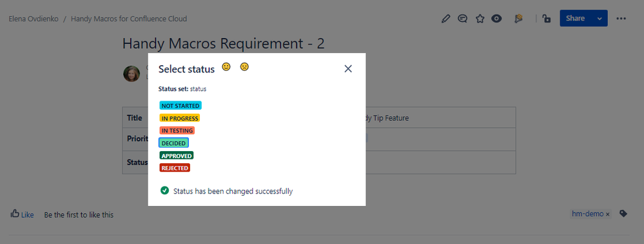644x244 pixels.
Task: Open Elena Ovdienko breadcrumb link
Action: coord(34,19)
